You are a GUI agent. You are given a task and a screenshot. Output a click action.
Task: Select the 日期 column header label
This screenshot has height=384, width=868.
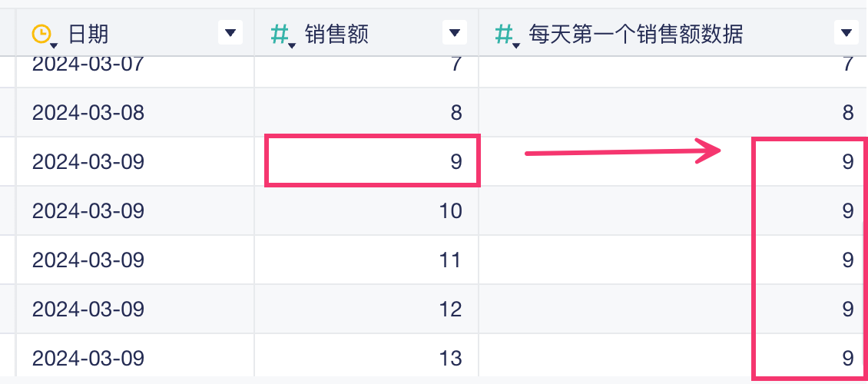88,33
